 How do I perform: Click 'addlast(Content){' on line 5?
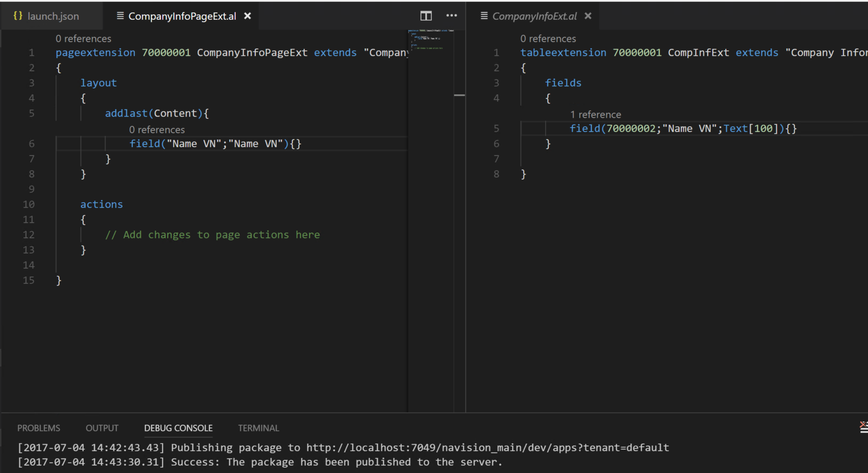(x=157, y=113)
